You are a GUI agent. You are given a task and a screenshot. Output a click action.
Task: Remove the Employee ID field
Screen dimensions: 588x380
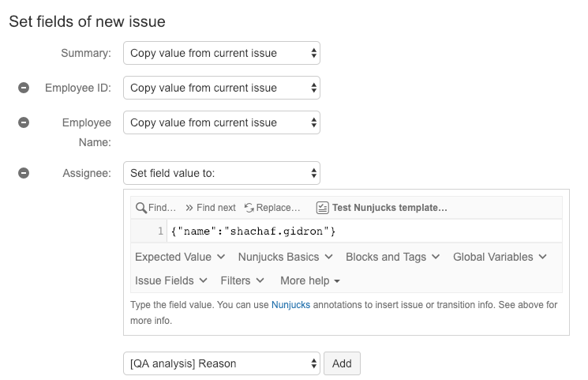pos(24,88)
